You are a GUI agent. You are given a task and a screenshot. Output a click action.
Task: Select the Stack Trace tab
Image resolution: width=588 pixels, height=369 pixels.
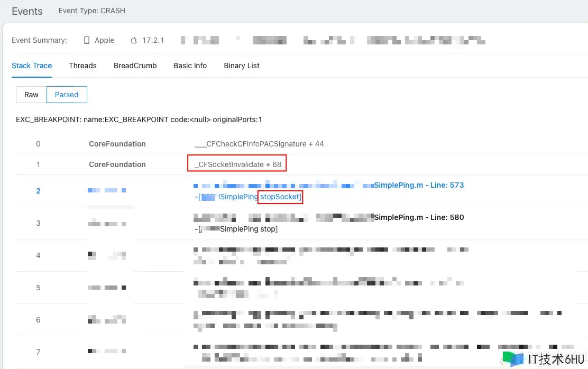[32, 66]
